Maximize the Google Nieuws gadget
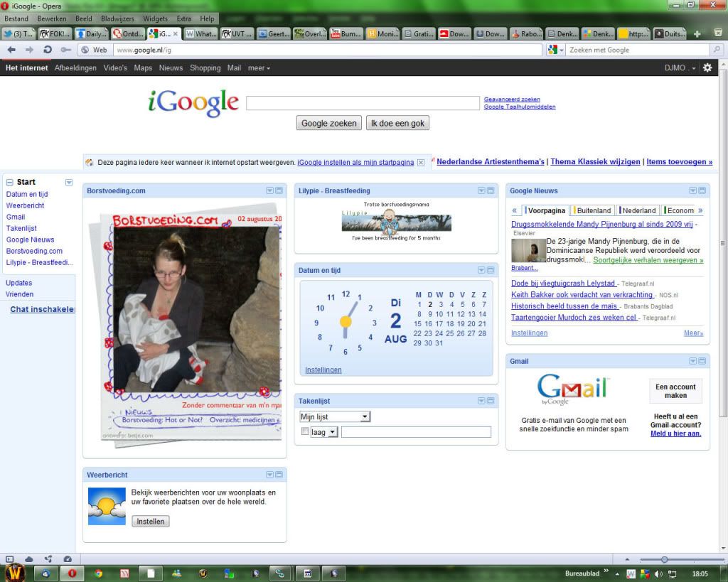This screenshot has width=728, height=582. pyautogui.click(x=702, y=190)
